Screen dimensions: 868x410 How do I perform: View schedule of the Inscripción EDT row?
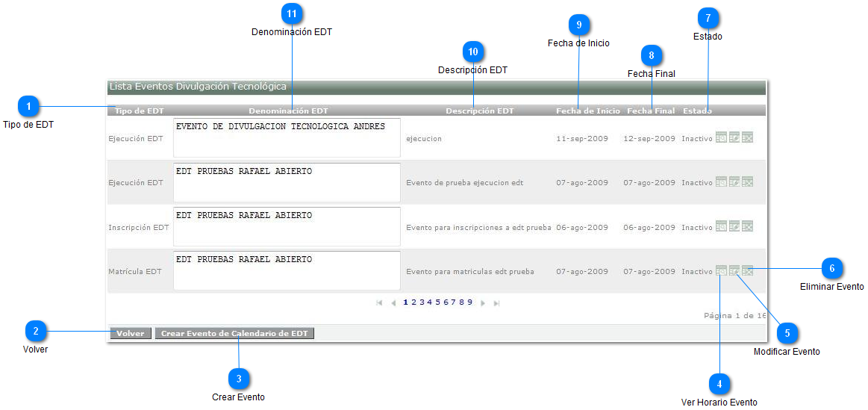click(x=721, y=226)
